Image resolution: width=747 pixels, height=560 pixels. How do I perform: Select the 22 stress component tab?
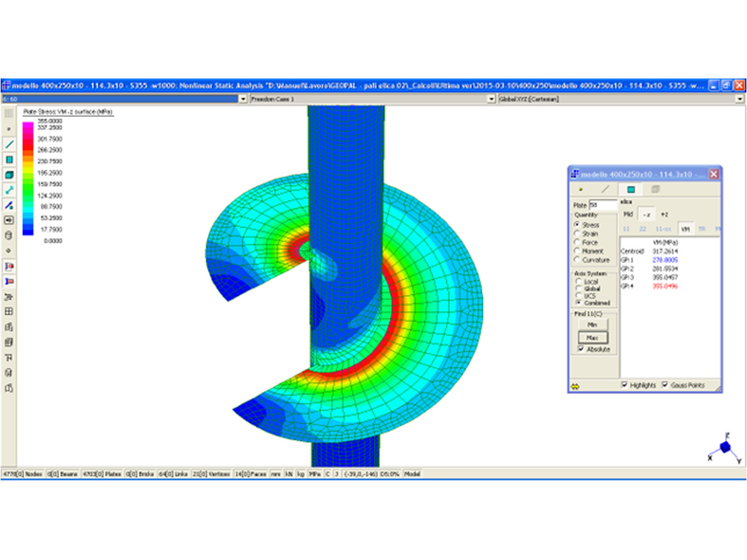(642, 229)
